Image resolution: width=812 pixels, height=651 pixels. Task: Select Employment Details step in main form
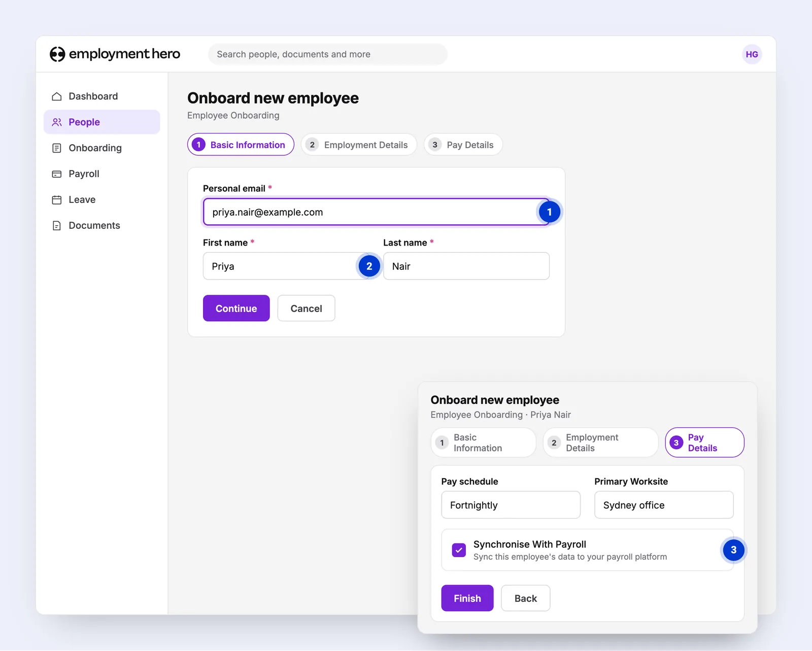coord(359,145)
